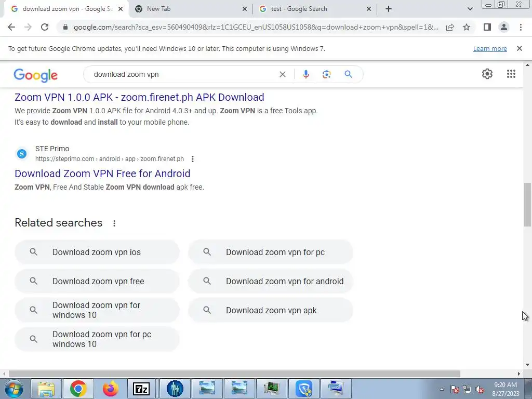Bookmark this tab with the star icon
Screen dimensions: 532x399
pos(467,27)
